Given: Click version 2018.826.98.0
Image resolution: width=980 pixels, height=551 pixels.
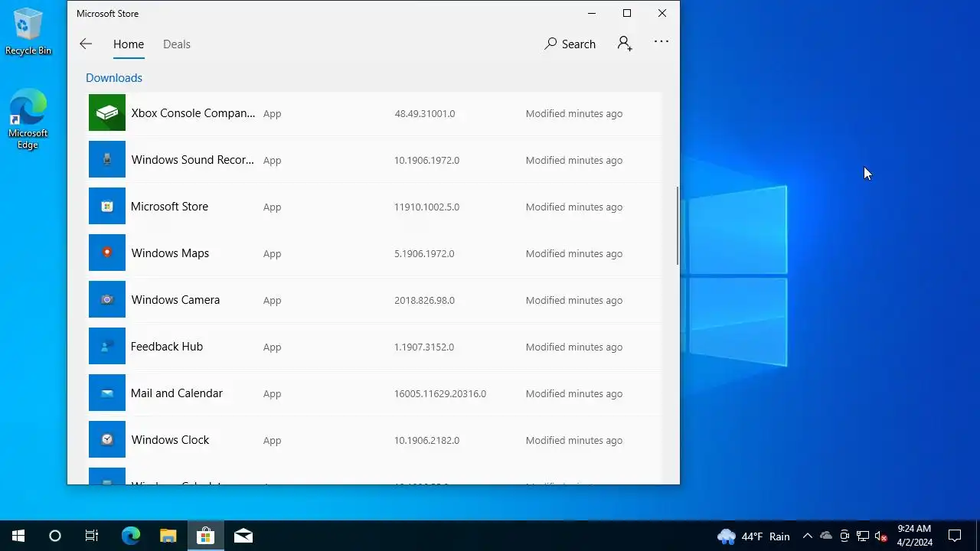Looking at the screenshot, I should (x=424, y=301).
